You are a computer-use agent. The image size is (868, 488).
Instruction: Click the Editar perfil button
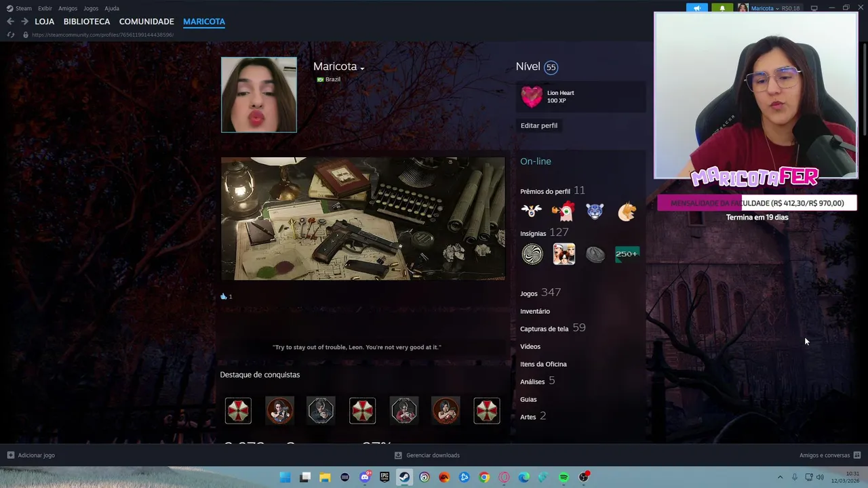click(539, 125)
